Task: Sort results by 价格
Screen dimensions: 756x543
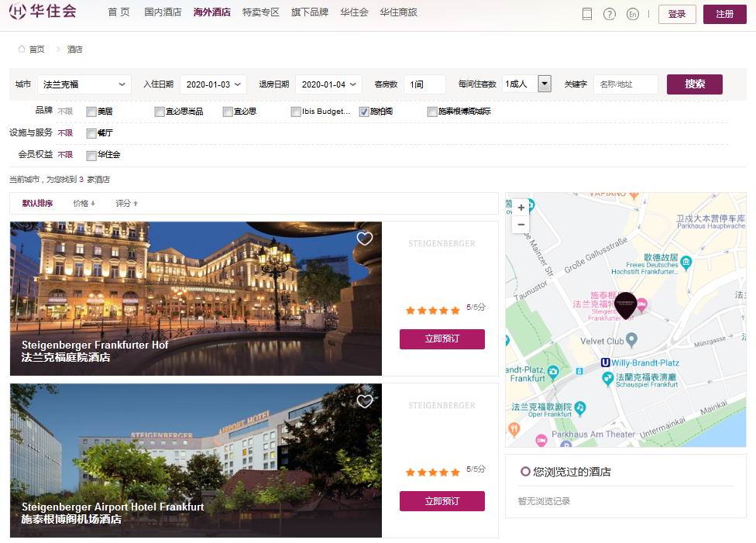Action: coord(84,204)
